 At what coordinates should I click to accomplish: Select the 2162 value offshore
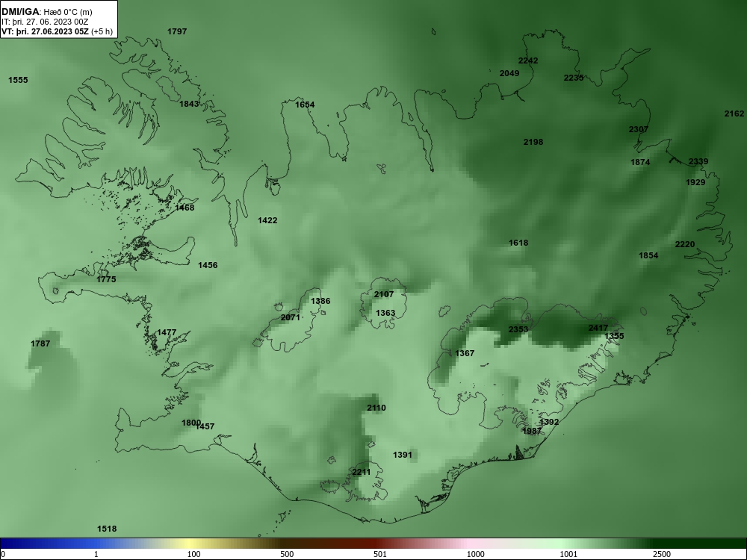tap(734, 113)
